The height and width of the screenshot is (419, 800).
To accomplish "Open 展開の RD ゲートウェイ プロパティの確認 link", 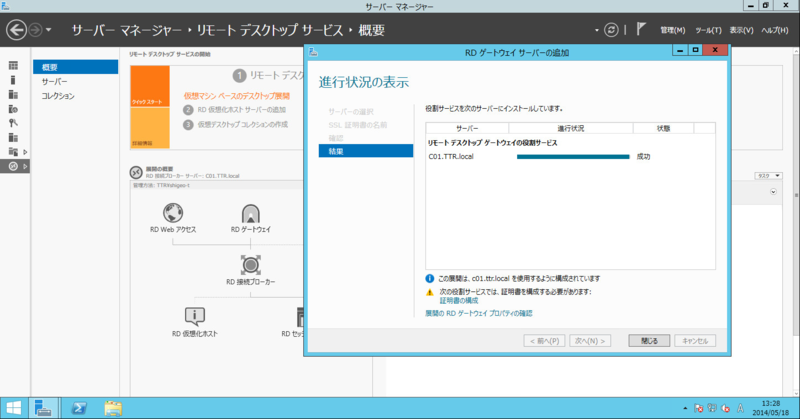I will click(479, 313).
